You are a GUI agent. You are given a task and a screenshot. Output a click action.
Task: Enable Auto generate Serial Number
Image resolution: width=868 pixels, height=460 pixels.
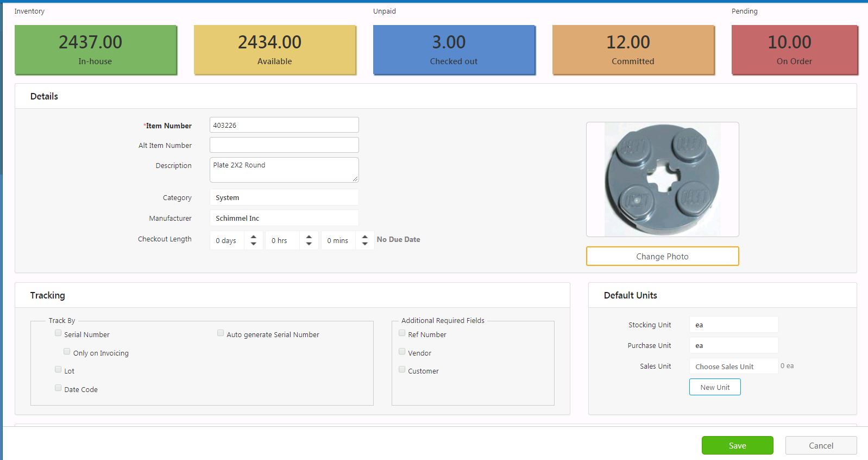[x=221, y=333]
